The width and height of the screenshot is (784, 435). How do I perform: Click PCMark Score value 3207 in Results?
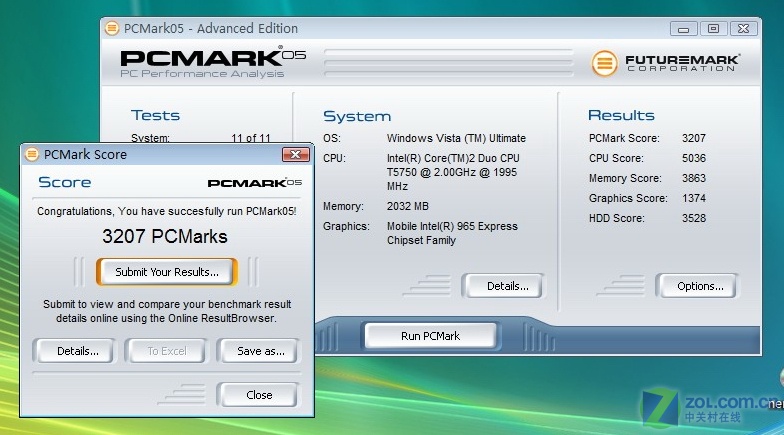pyautogui.click(x=694, y=138)
